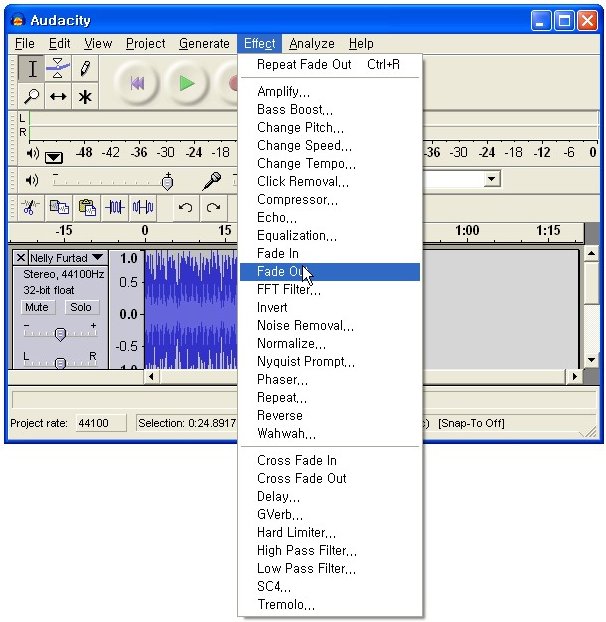Choose Noise Removal effect

point(330,326)
